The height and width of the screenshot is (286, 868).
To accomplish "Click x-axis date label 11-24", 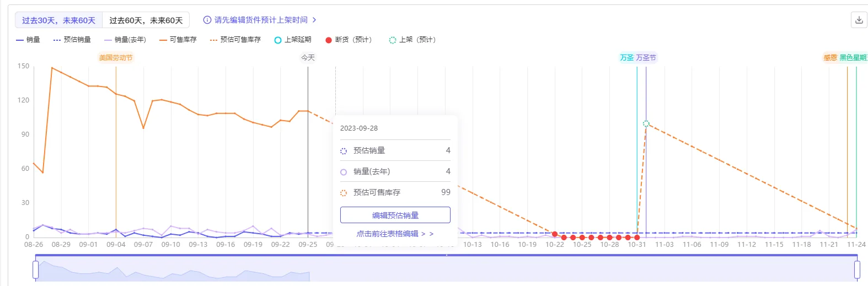I will coord(856,244).
